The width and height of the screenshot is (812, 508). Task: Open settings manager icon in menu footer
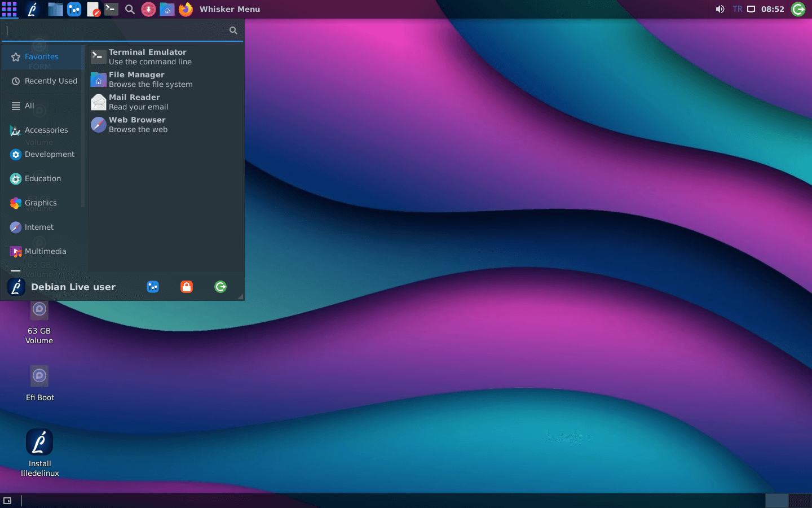153,287
